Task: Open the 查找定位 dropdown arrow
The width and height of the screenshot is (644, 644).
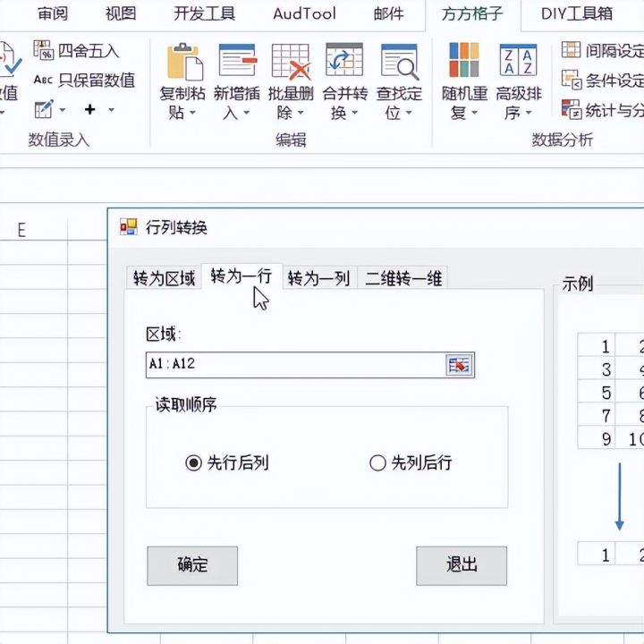Action: click(409, 113)
